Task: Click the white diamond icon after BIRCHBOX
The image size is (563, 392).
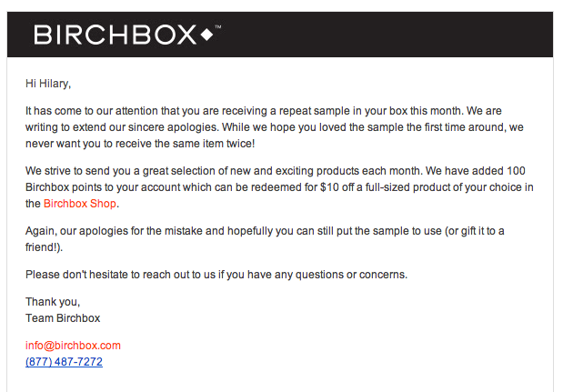Action: (x=206, y=35)
